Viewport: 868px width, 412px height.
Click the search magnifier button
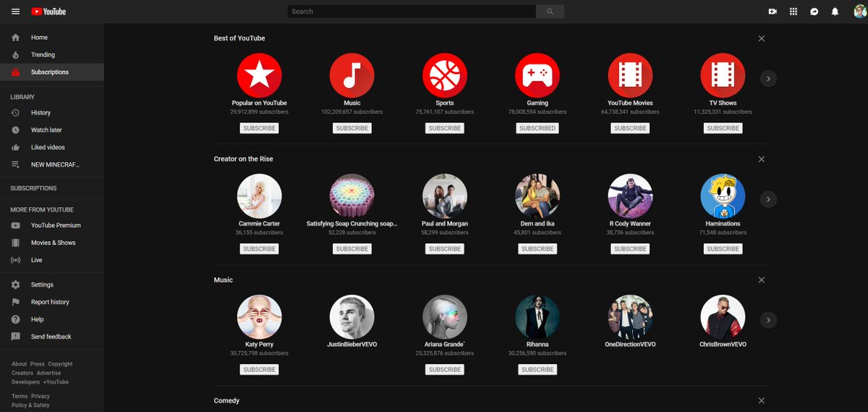pos(550,12)
